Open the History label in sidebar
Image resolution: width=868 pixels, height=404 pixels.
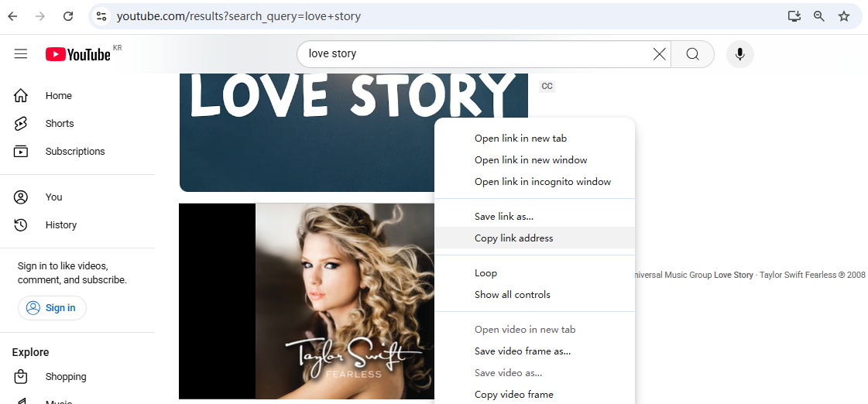coord(61,224)
